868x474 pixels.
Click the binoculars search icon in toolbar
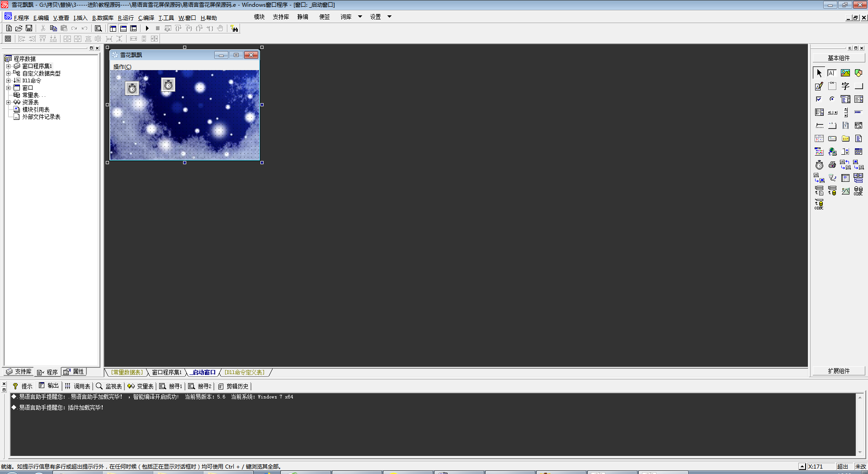click(234, 28)
